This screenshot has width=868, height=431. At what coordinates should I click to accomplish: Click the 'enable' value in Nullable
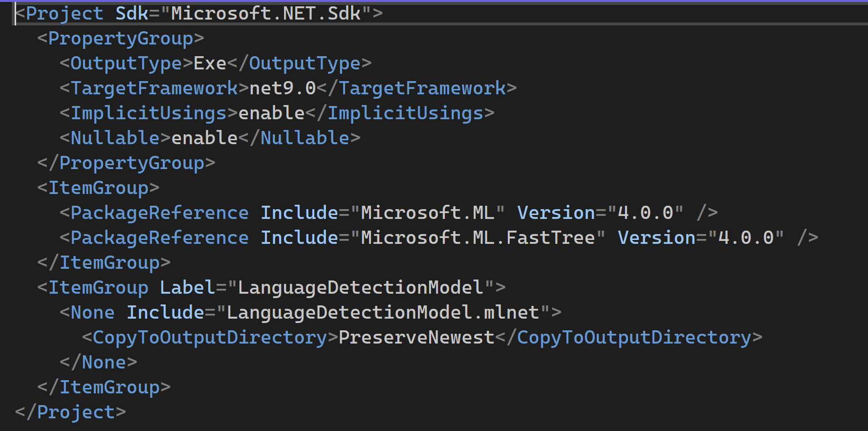click(x=205, y=138)
